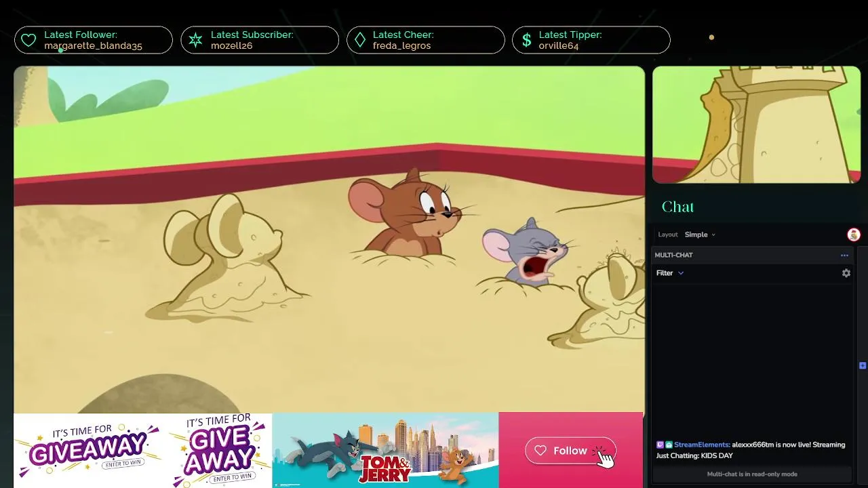
Task: Click the star icon beside Latest Subscriber
Action: (x=195, y=41)
